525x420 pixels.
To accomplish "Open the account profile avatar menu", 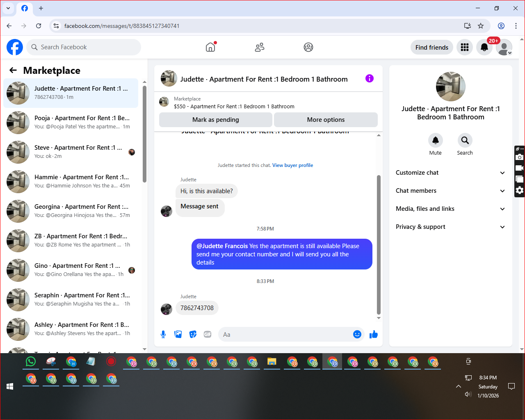I will click(504, 47).
